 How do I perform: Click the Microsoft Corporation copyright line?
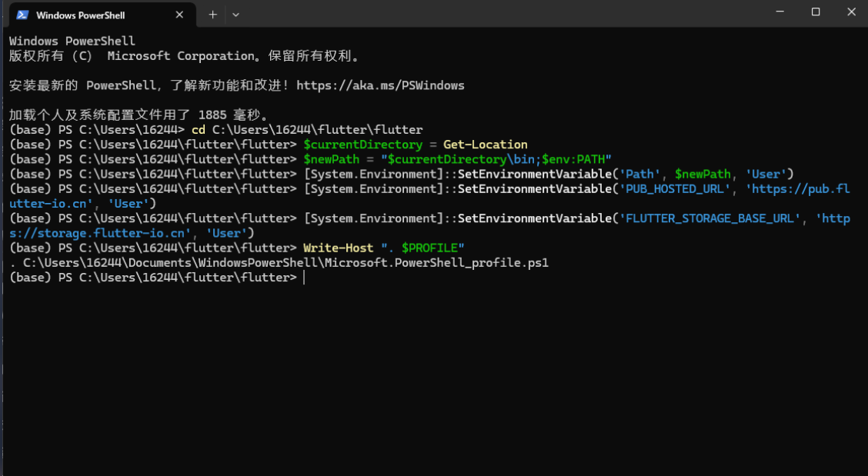(x=185, y=56)
